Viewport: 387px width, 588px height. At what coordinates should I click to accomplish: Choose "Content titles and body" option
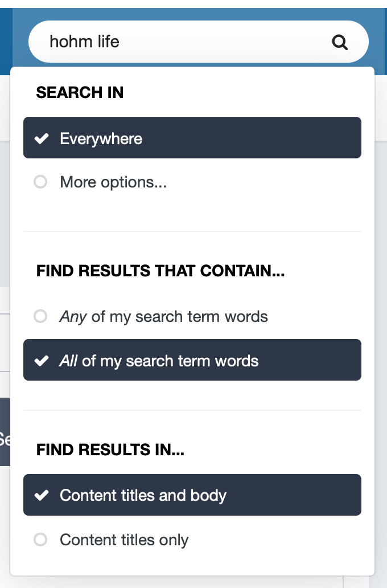tap(143, 495)
